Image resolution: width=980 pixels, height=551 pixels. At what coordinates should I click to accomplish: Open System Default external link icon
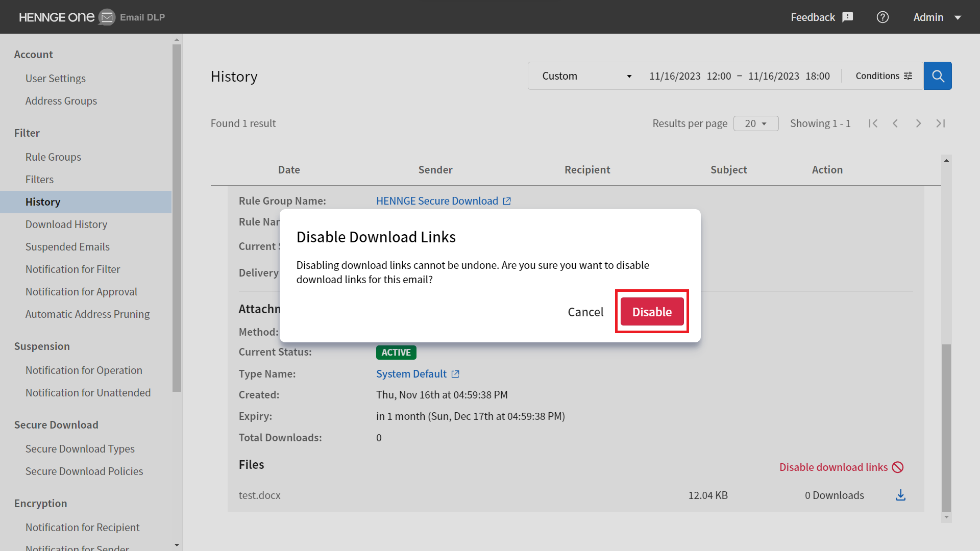point(455,374)
